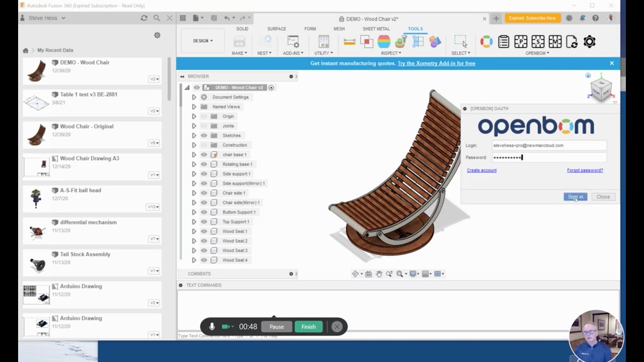Image resolution: width=644 pixels, height=362 pixels.
Task: Close the DEMO - Wood Chair v2 tab
Action: point(485,19)
